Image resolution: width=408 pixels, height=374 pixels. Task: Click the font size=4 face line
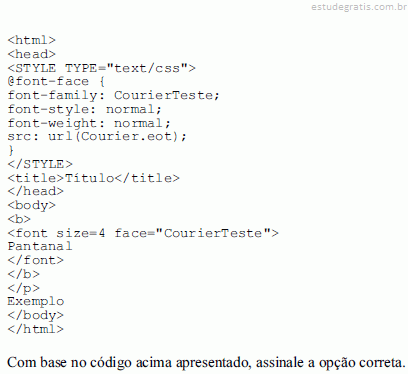(143, 233)
